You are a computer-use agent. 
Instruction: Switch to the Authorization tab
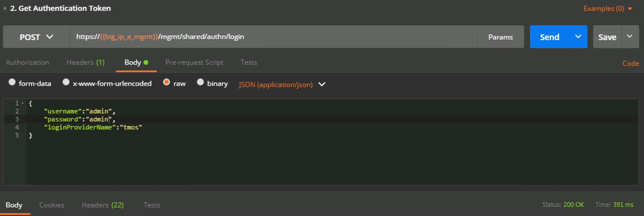point(28,62)
